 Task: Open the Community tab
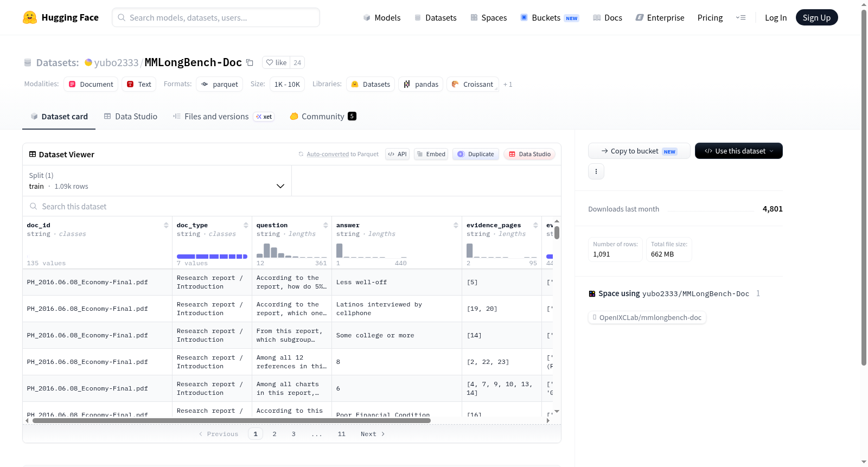click(323, 116)
